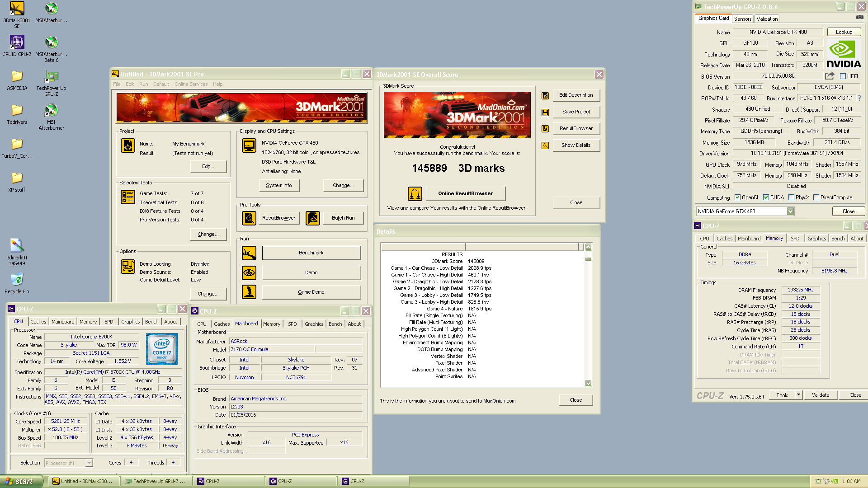Click the Online ResultBrowser button
Viewport: 868px width, 488px height.
click(465, 193)
